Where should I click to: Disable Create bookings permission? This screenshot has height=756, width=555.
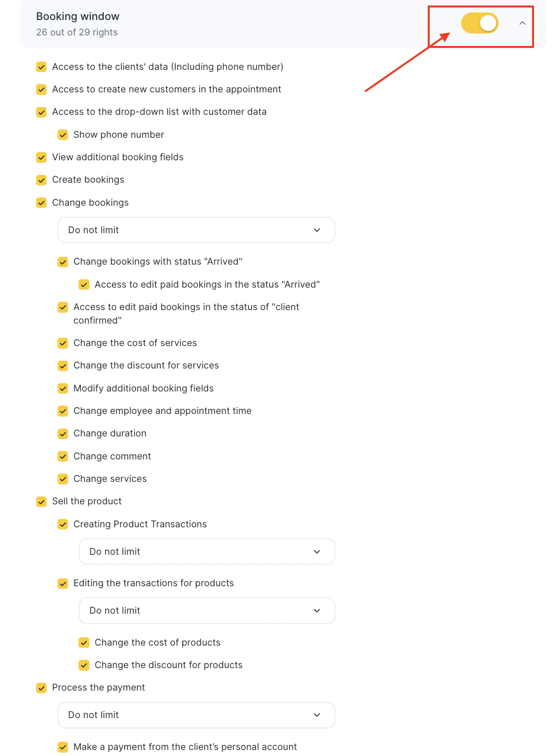(x=41, y=180)
